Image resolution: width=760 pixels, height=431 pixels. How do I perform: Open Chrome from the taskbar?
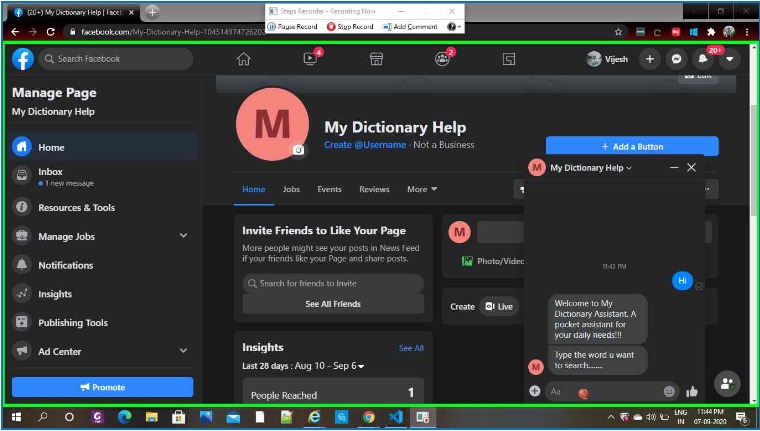pos(369,417)
